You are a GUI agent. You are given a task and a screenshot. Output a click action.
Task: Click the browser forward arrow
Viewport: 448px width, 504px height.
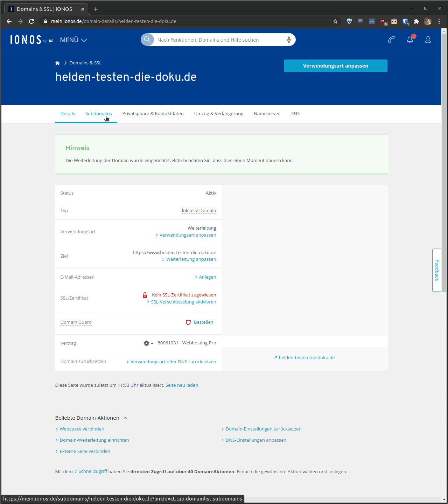pyautogui.click(x=20, y=21)
